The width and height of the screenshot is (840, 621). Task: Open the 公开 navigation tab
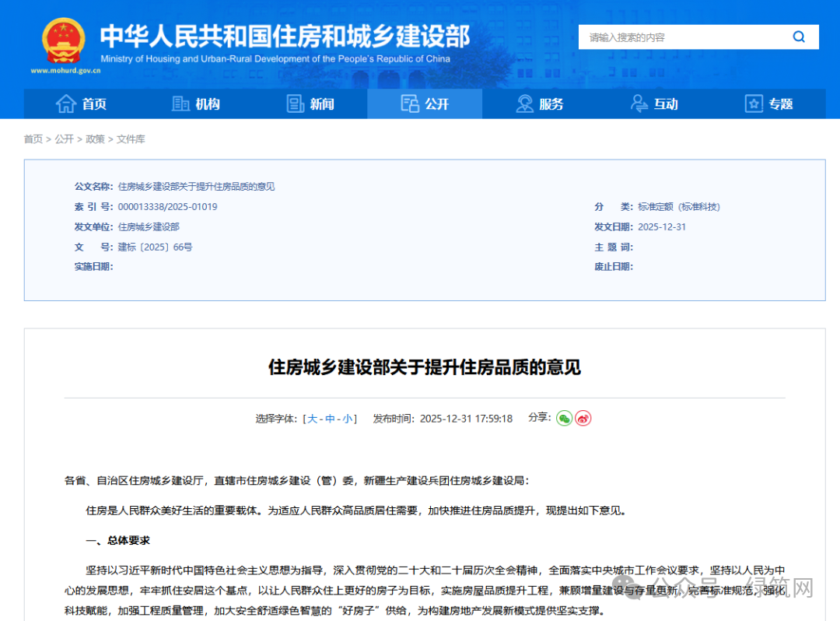(x=425, y=103)
